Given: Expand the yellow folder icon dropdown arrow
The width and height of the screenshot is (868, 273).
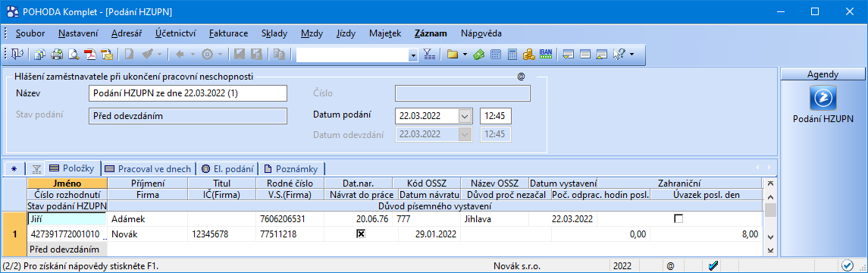Looking at the screenshot, I should point(465,55).
